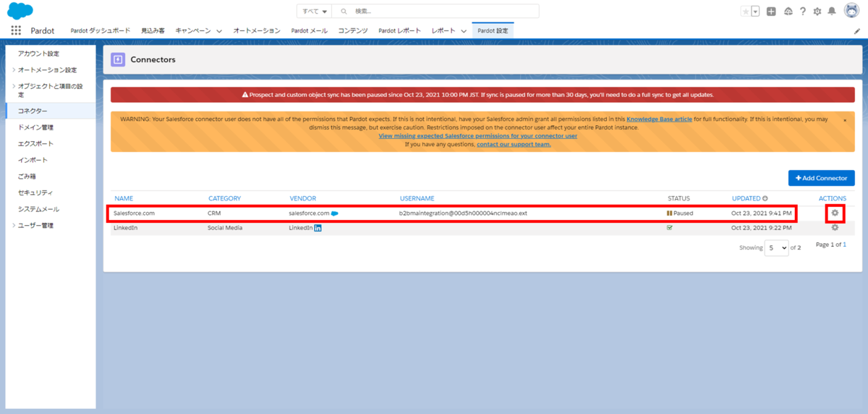Open gear actions for Salesforce.com connector
Image resolution: width=868 pixels, height=414 pixels.
pyautogui.click(x=835, y=213)
